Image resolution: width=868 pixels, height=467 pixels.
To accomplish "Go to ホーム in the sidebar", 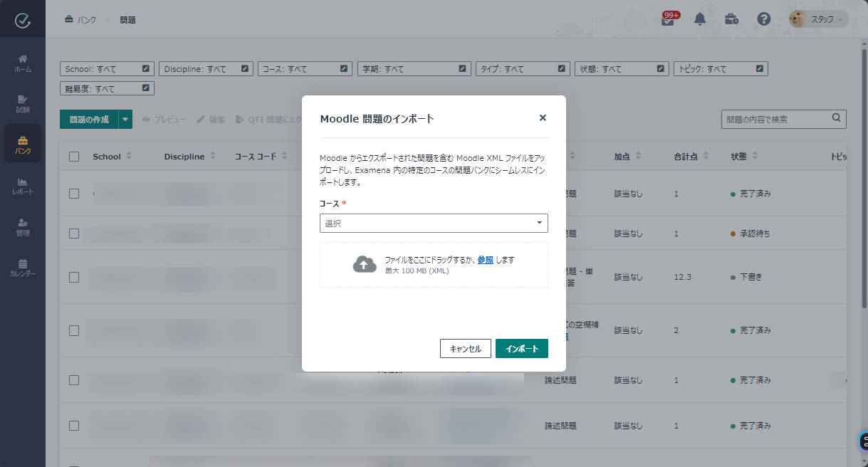I will coord(23,64).
